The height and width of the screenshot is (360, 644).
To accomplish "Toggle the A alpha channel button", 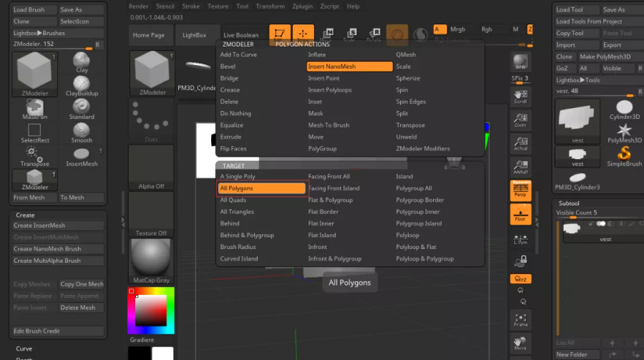I will click(x=440, y=29).
